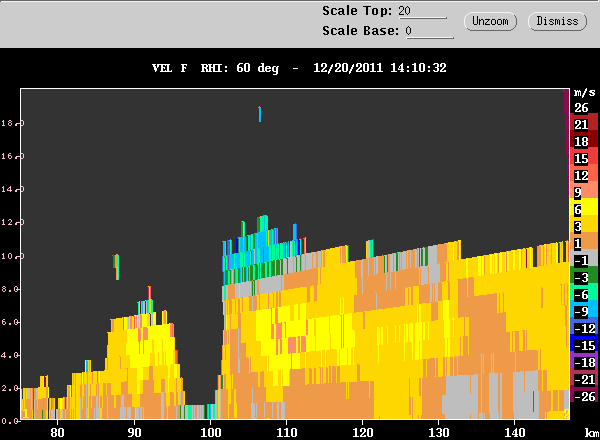The height and width of the screenshot is (440, 600).
Task: Select the 1 m/s orange legend swatch
Action: 584,241
